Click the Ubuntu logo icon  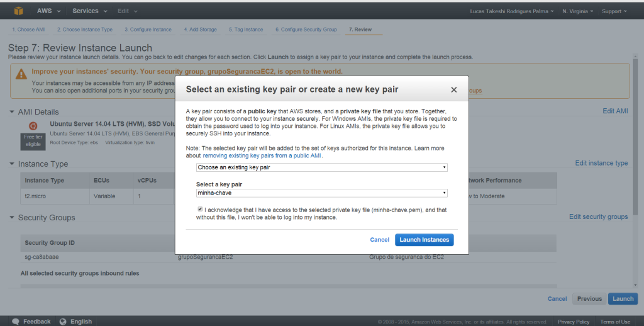[33, 126]
